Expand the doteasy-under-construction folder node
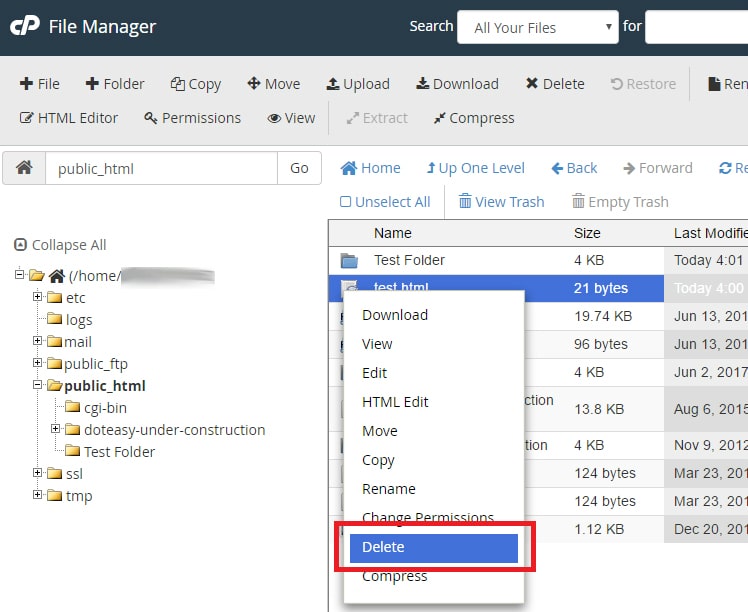The height and width of the screenshot is (612, 748). pyautogui.click(x=55, y=428)
